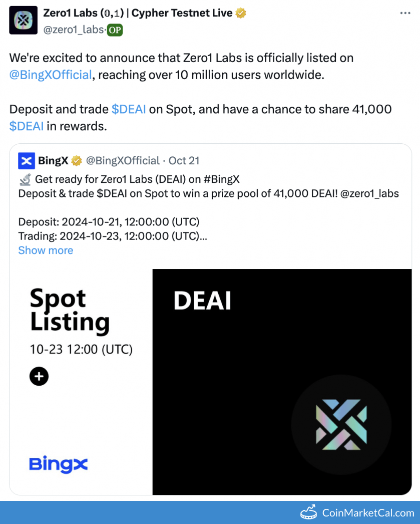Open the quoted tweet's Oct 21 timestamp
Screen dimensions: 420x524
click(x=184, y=161)
